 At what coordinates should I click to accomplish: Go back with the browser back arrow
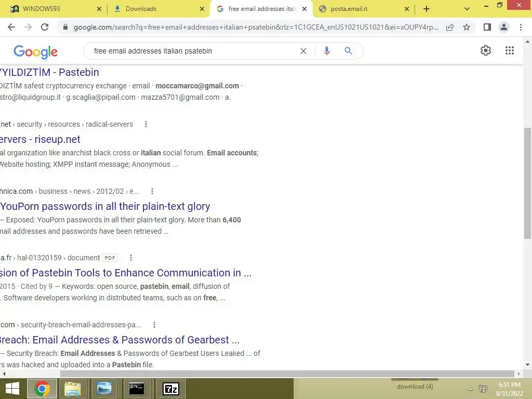pos(11,27)
